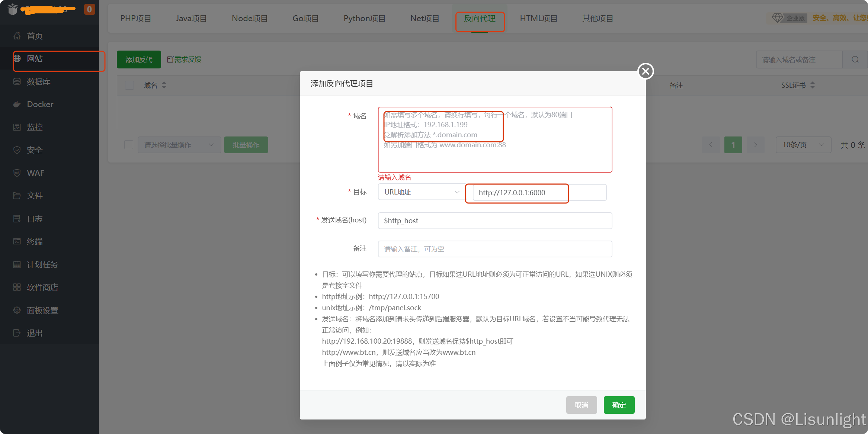Viewport: 868px width, 434px height.
Task: Click the Docker whale sidebar icon
Action: pos(17,105)
